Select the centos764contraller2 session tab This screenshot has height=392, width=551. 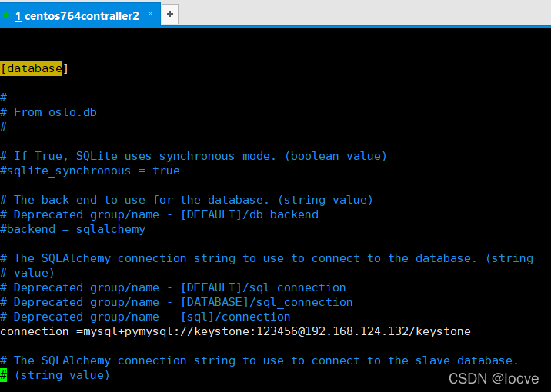[x=80, y=14]
